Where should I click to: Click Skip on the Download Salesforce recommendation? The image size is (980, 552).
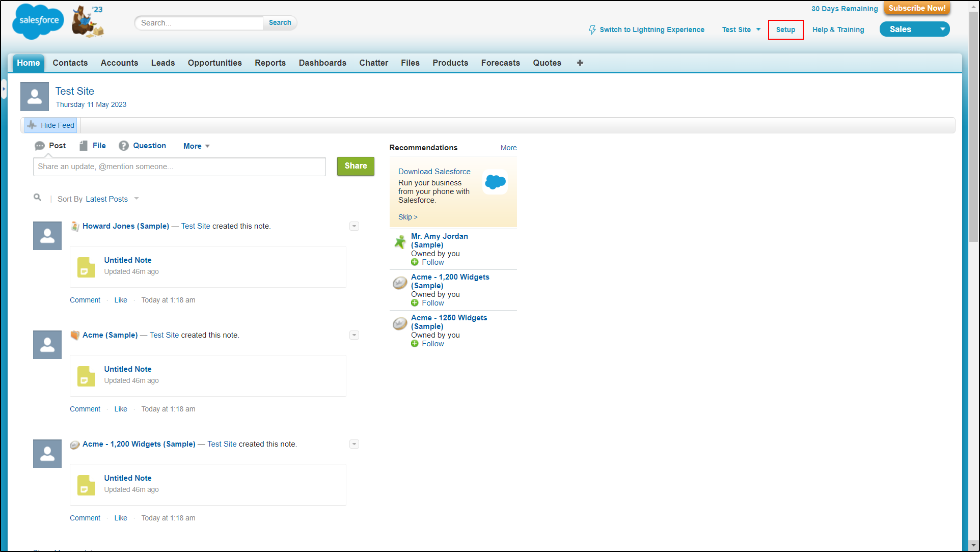coord(407,217)
